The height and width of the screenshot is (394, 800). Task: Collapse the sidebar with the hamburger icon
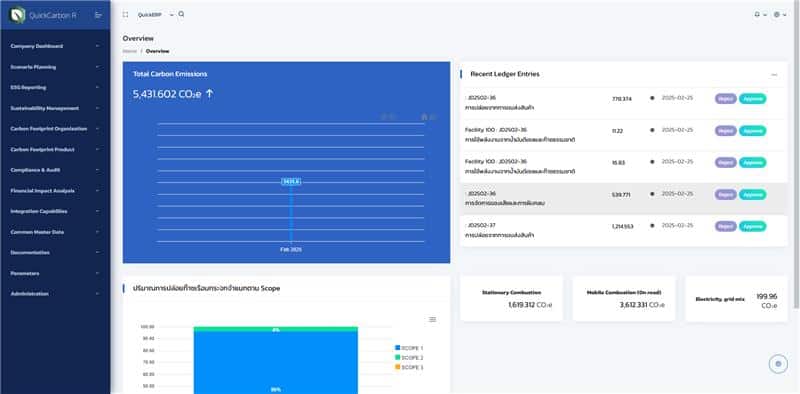click(98, 15)
